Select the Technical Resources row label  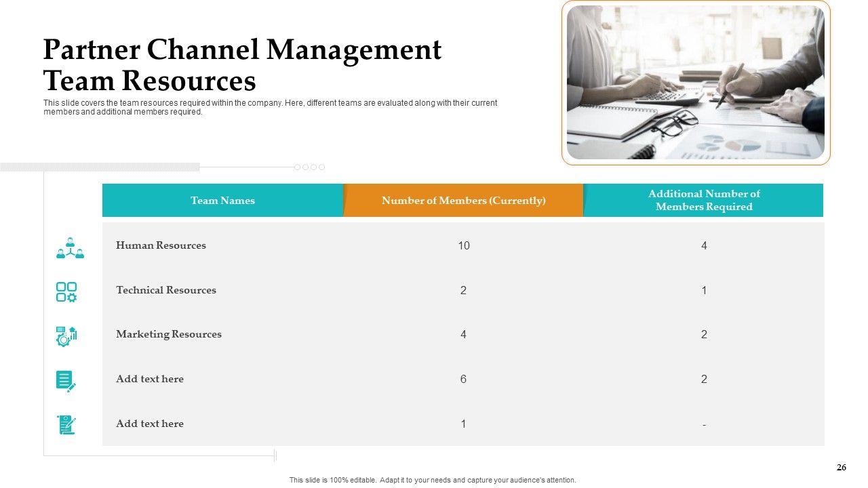tap(166, 290)
